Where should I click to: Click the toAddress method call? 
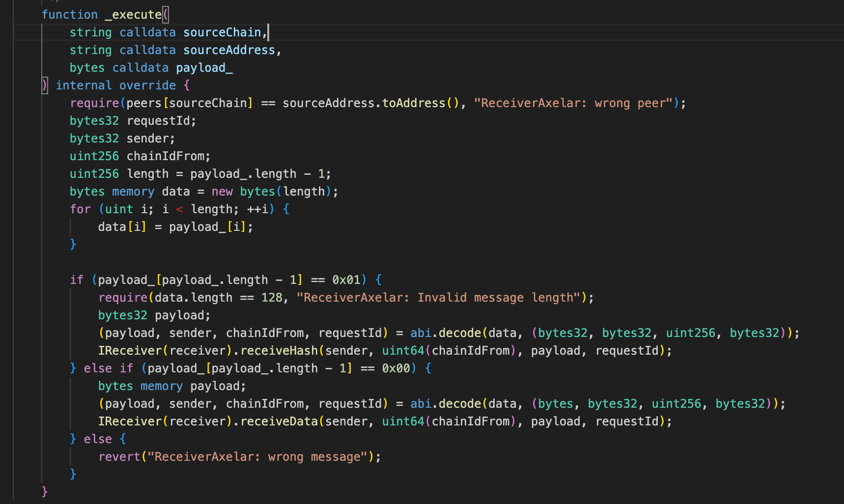pyautogui.click(x=414, y=103)
